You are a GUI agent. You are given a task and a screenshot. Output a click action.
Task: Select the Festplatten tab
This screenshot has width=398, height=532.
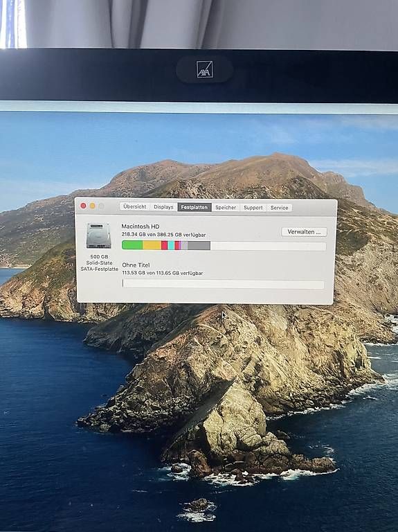(x=195, y=207)
